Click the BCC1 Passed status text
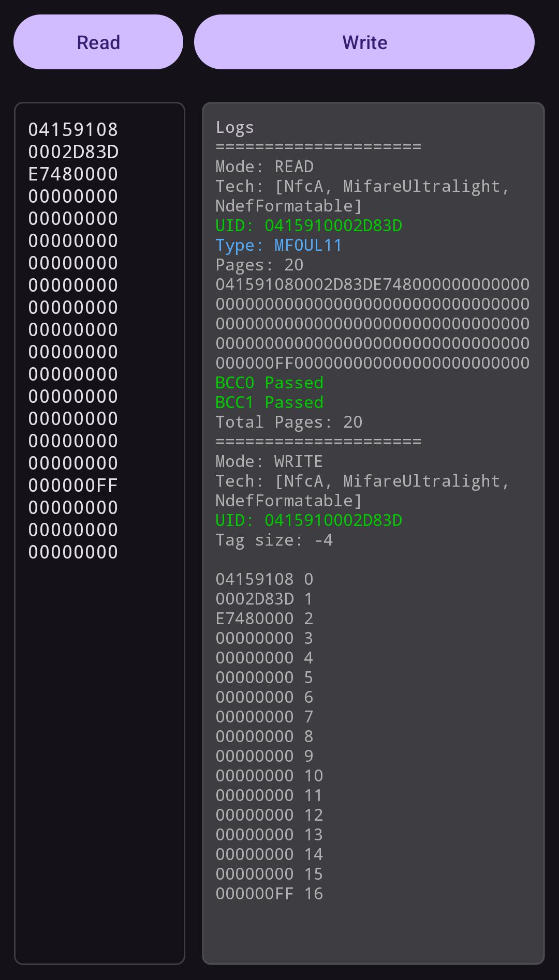 coord(270,402)
